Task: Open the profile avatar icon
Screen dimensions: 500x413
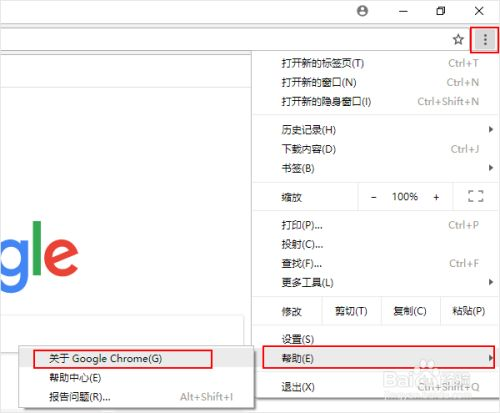Action: click(362, 11)
